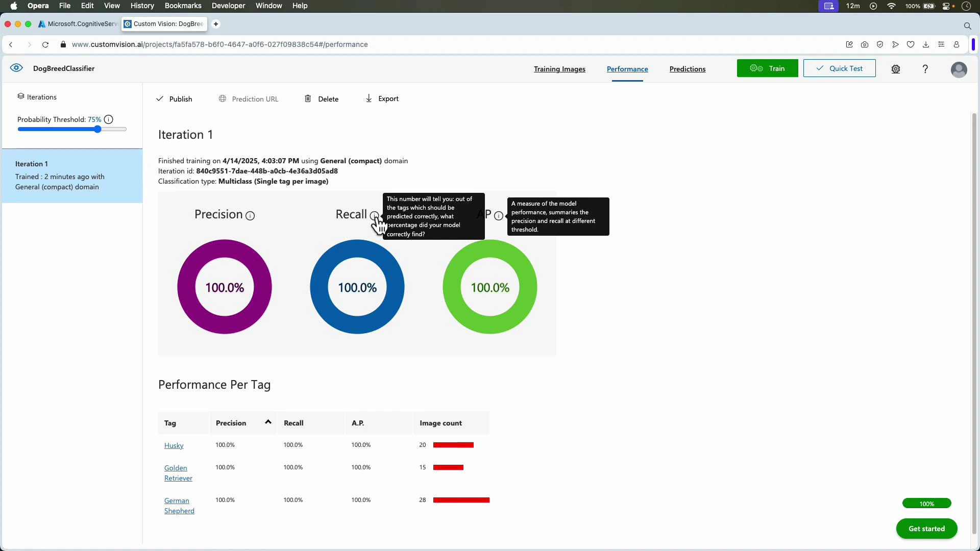Open macOS Control Center icon
980x551 pixels.
pyautogui.click(x=947, y=6)
